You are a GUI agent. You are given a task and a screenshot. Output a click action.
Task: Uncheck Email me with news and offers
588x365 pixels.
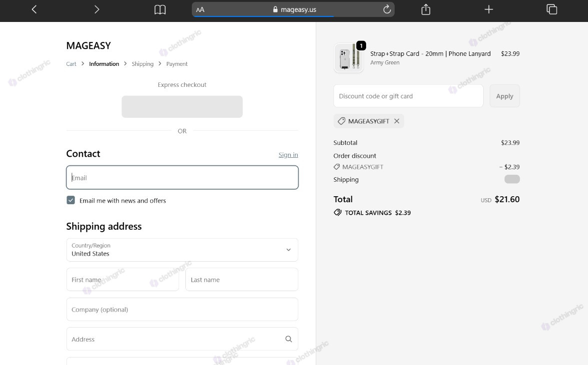click(x=71, y=200)
